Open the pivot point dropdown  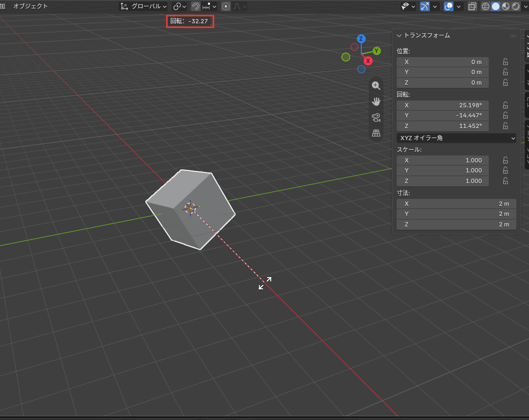179,6
